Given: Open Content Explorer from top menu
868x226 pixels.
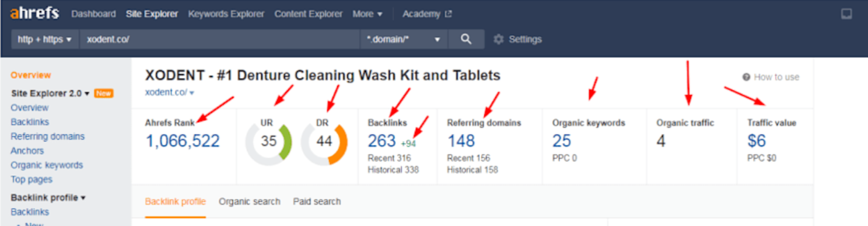Looking at the screenshot, I should coord(309,13).
